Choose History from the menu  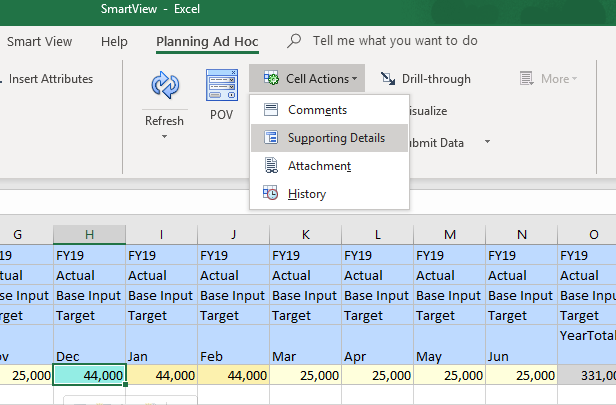click(x=329, y=194)
